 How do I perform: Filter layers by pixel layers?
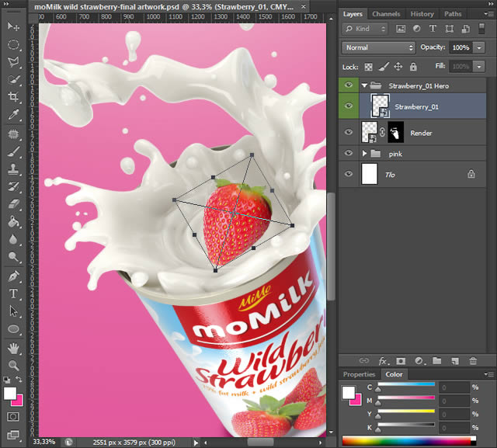[x=401, y=29]
